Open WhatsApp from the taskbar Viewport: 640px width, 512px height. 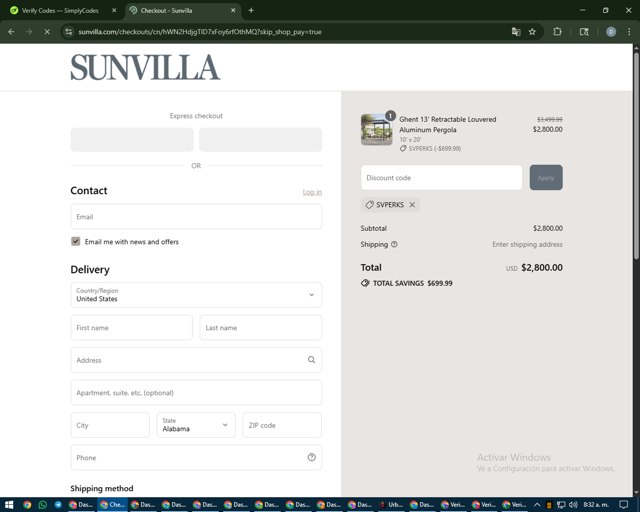(x=42, y=505)
